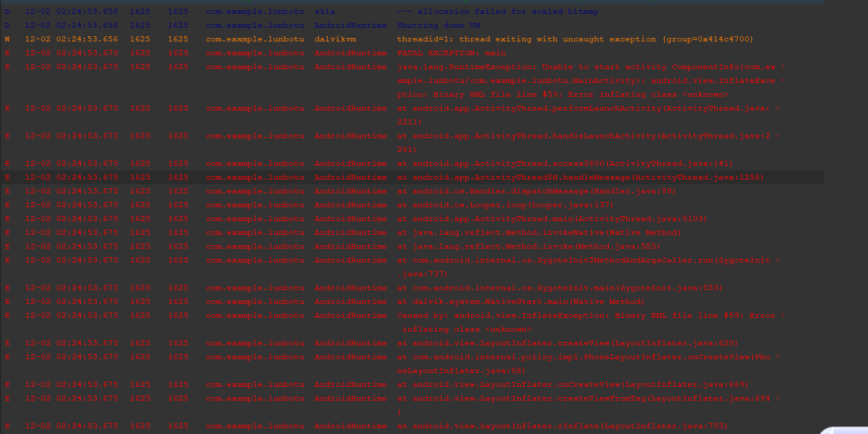The height and width of the screenshot is (434, 868).
Task: Select the "allocation failed for scaled bitmap" log message
Action: (498, 12)
